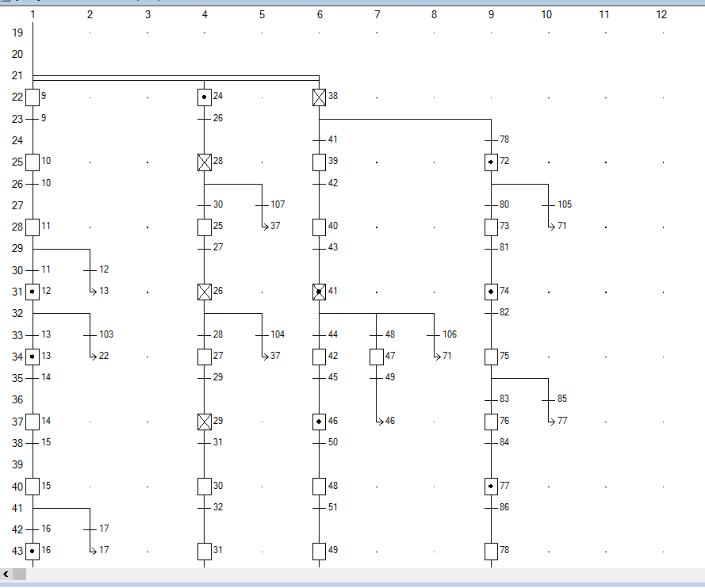This screenshot has height=588, width=705.
Task: Click the horizontal scrollbar thumb
Action: click(x=19, y=574)
